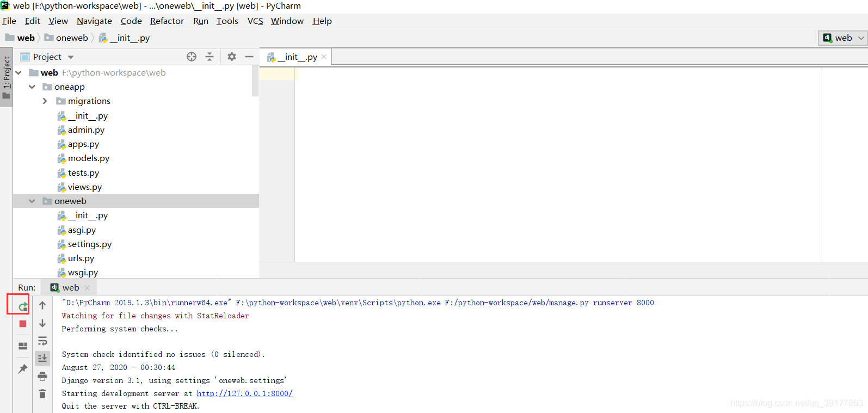The width and height of the screenshot is (868, 413).
Task: Print the console output
Action: tap(42, 376)
